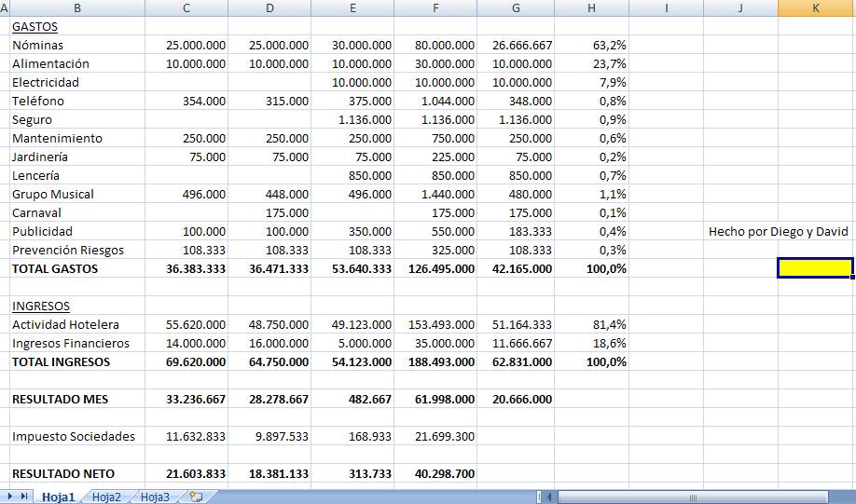Select column B header
Viewport: 856px width, 504px height.
click(77, 8)
